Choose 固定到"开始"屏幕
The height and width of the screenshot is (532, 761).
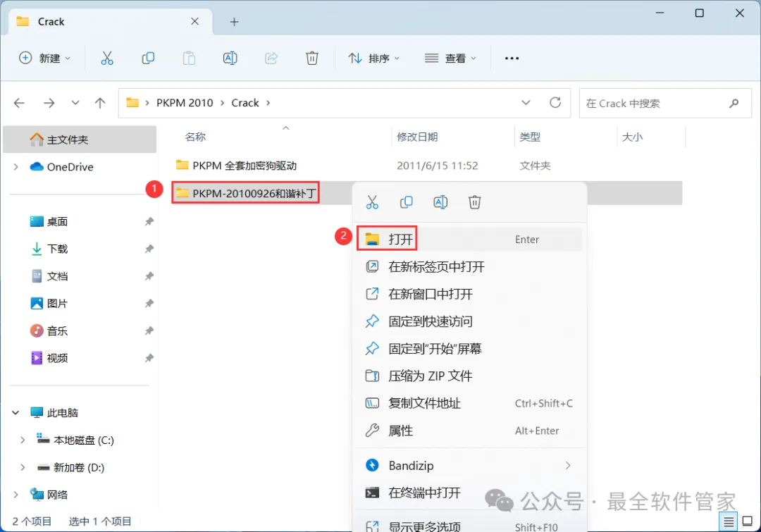tap(469, 349)
